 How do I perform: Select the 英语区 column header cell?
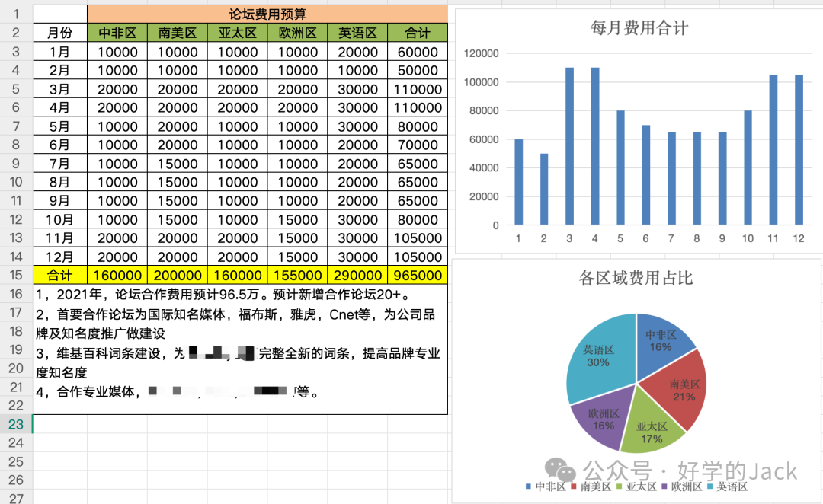(357, 33)
